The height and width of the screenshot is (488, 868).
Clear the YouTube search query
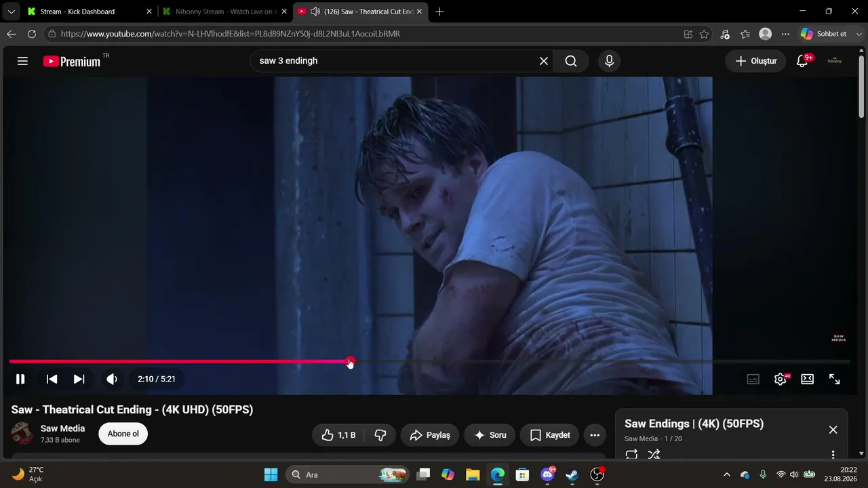pos(544,61)
